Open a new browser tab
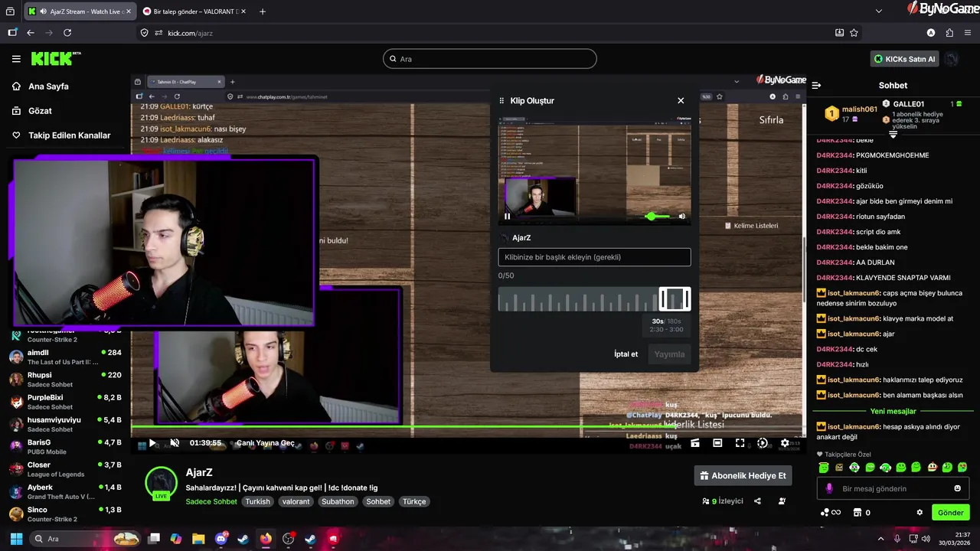980x551 pixels. (x=263, y=11)
